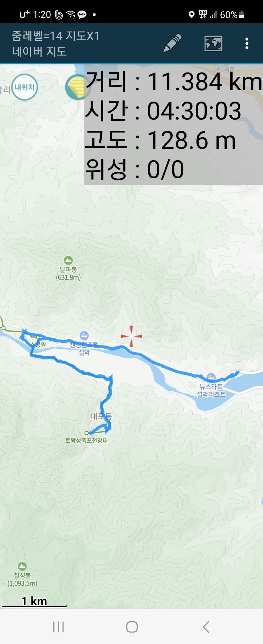The width and height of the screenshot is (263, 644).
Task: Select the 칠성봉 peak marker icon
Action: click(22, 566)
